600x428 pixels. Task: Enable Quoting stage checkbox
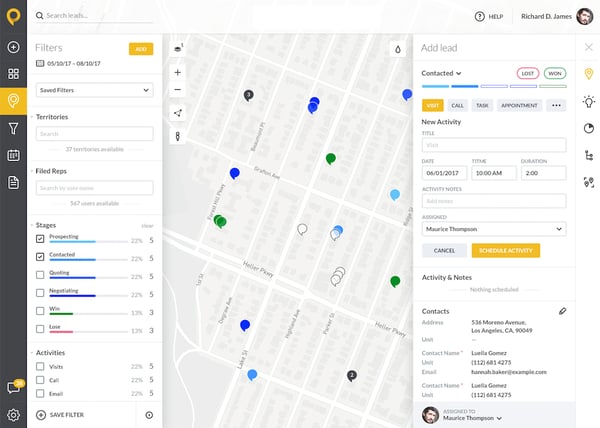(x=40, y=275)
